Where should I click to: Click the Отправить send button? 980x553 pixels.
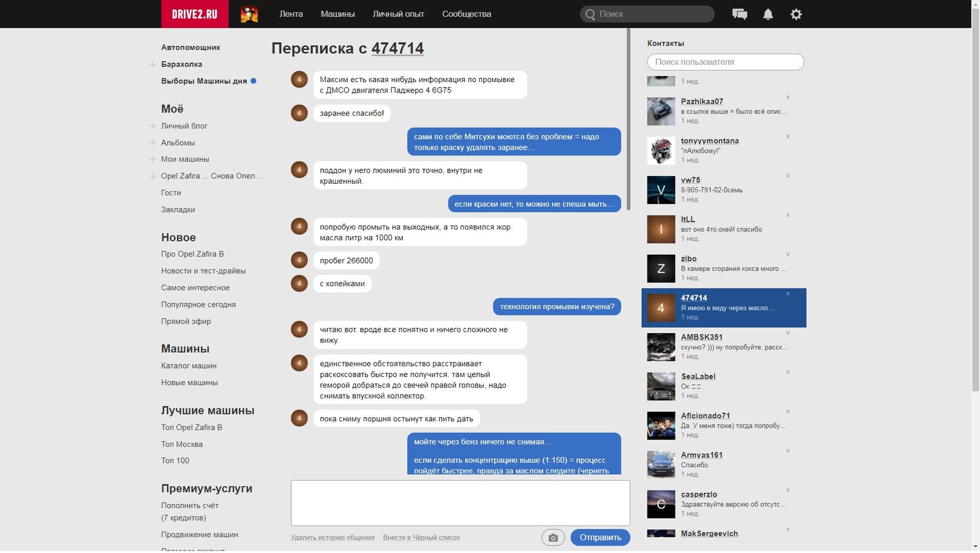600,537
